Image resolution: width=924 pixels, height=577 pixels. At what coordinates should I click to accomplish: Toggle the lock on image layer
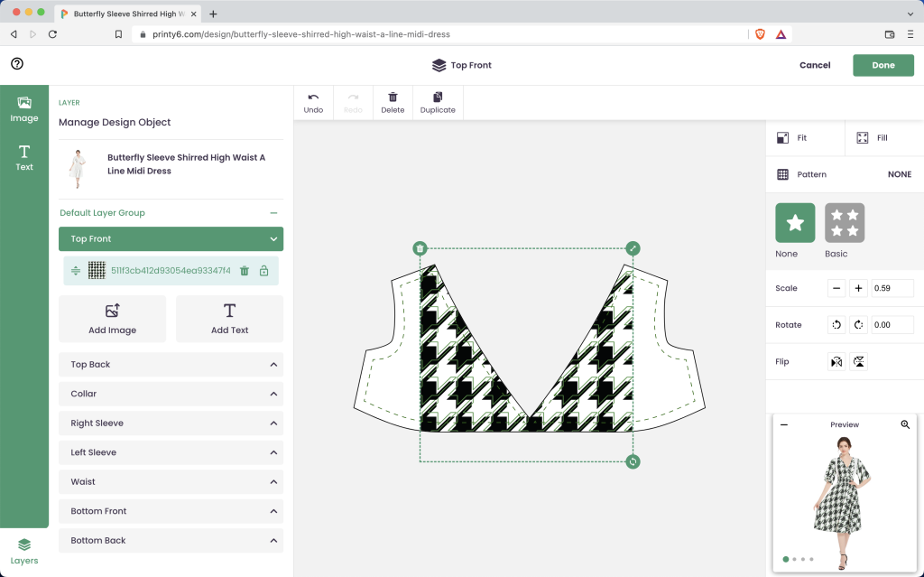(x=264, y=271)
